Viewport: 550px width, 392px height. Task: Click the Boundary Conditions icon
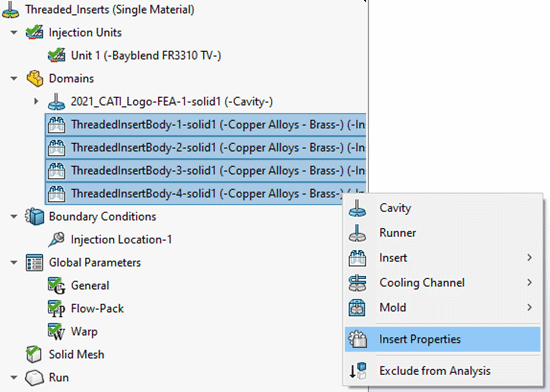[x=34, y=216]
